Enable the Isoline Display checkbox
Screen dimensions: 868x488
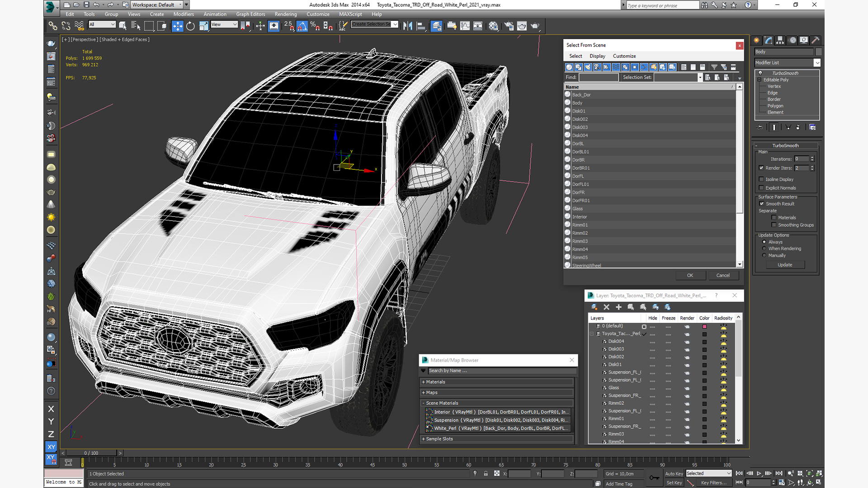point(761,179)
